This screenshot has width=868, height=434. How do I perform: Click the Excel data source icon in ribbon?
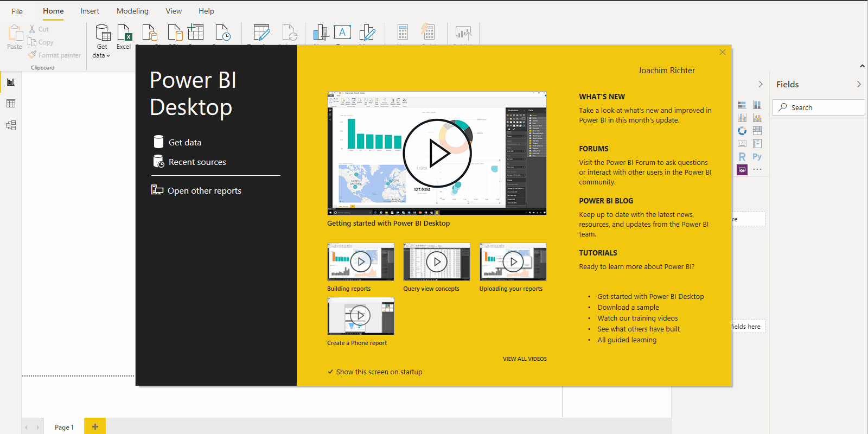(x=124, y=33)
